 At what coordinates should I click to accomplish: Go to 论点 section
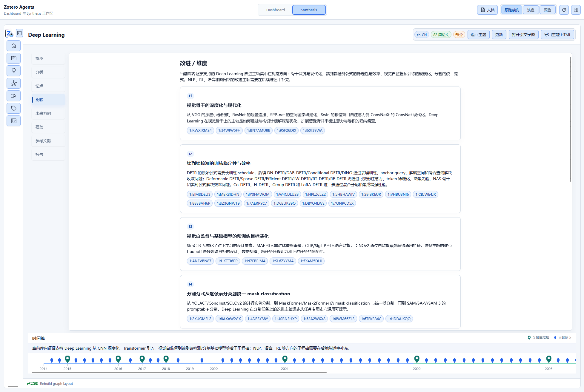(x=48, y=86)
